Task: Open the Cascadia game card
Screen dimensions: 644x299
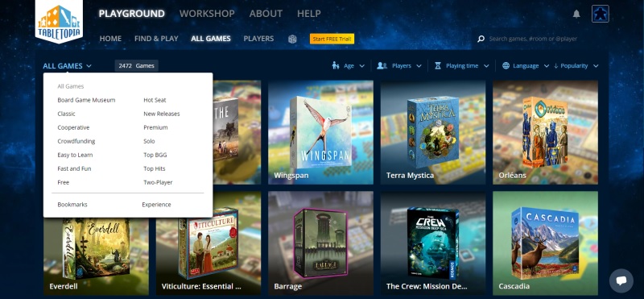Action: (x=546, y=243)
